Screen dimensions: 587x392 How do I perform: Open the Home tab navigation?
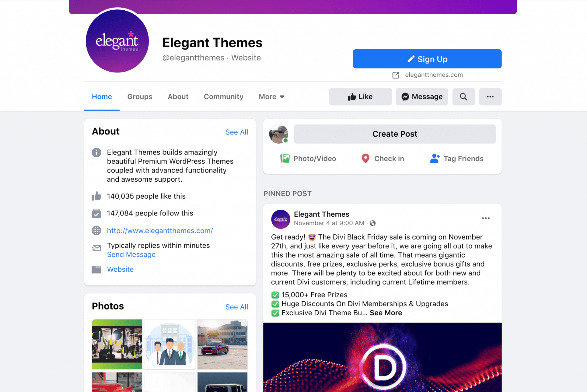102,97
